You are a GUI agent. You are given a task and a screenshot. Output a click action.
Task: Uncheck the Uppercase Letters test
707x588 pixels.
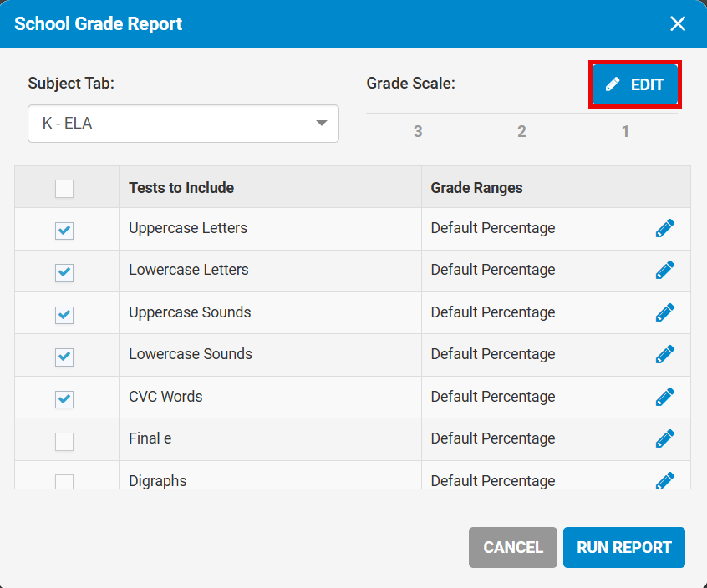tap(64, 227)
